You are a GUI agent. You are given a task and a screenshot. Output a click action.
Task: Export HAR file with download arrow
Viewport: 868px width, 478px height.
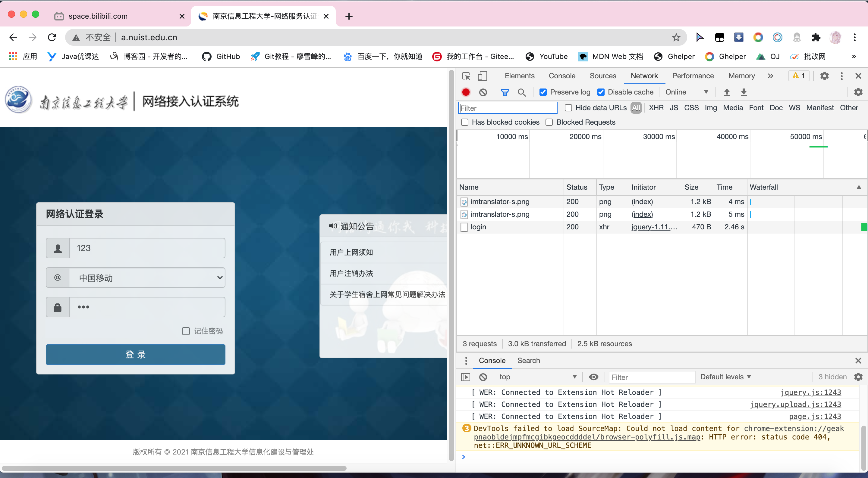(x=744, y=92)
